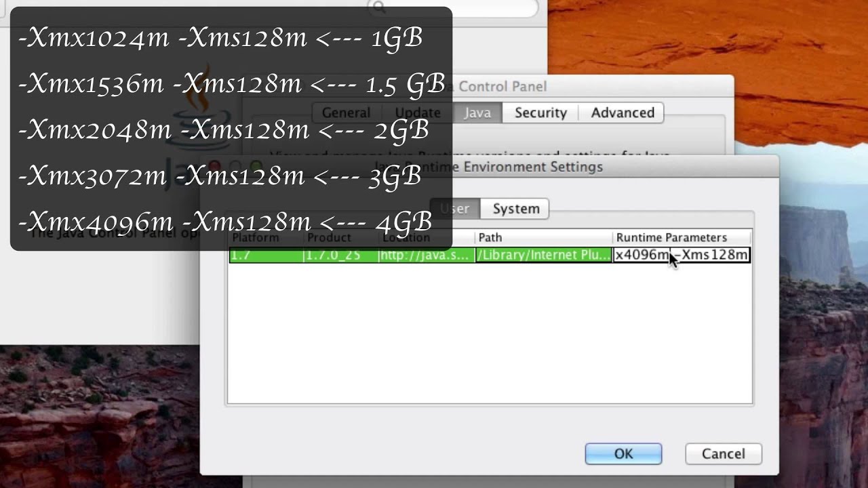
Task: Click the search magnifier icon at top
Action: point(378,7)
